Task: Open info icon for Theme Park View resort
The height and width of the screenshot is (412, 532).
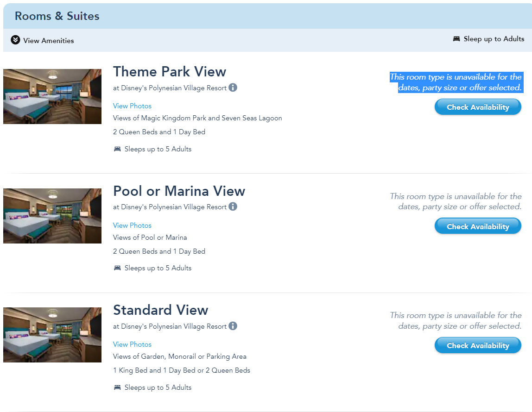Action: 233,87
